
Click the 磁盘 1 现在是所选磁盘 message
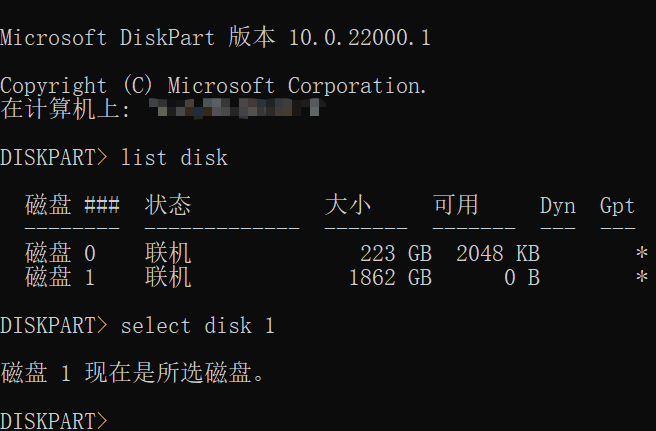(133, 374)
